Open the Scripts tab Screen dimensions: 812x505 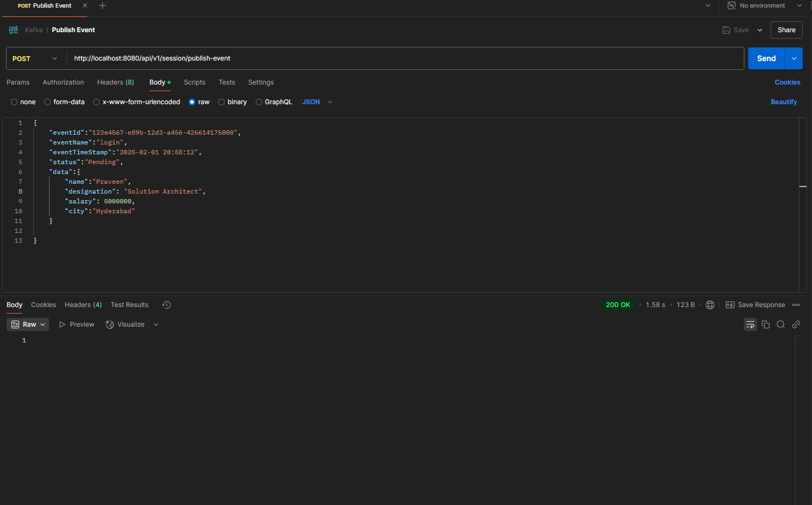195,82
